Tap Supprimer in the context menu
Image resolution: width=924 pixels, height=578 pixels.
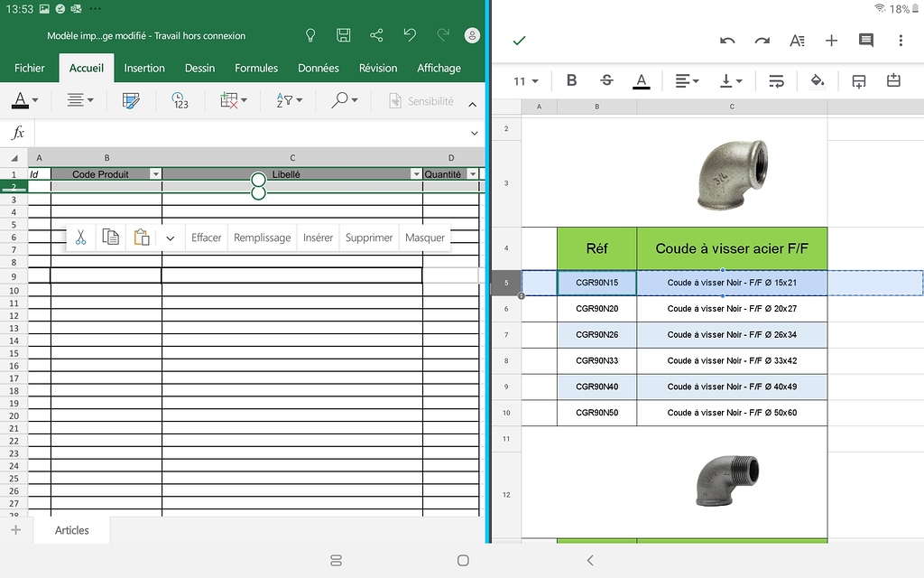[368, 238]
